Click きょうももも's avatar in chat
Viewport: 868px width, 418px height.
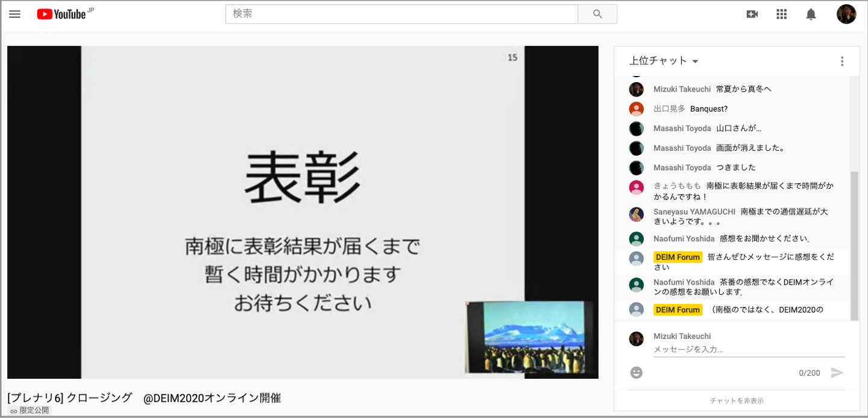637,187
